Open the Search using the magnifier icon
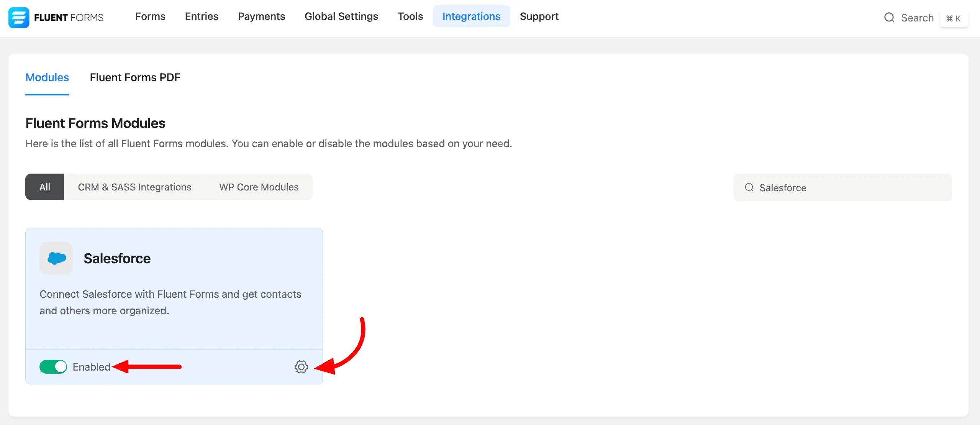Screen dimensions: 980x425 click(x=890, y=18)
